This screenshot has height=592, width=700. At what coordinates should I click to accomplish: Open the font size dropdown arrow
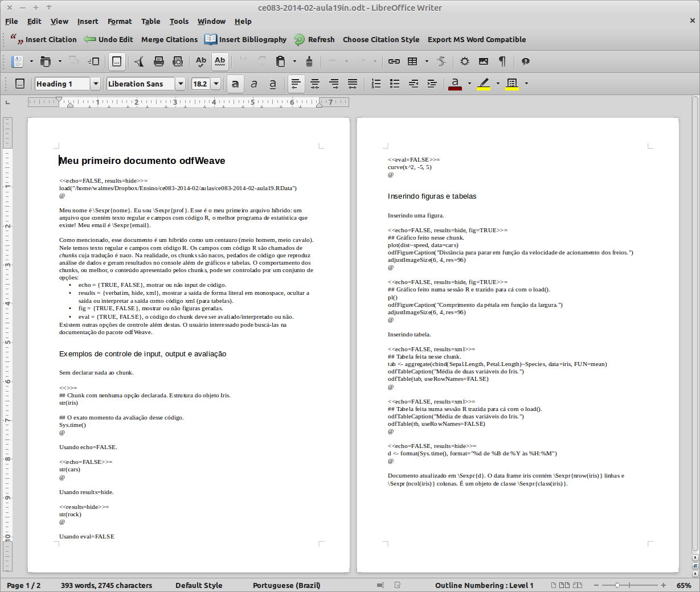[x=216, y=84]
